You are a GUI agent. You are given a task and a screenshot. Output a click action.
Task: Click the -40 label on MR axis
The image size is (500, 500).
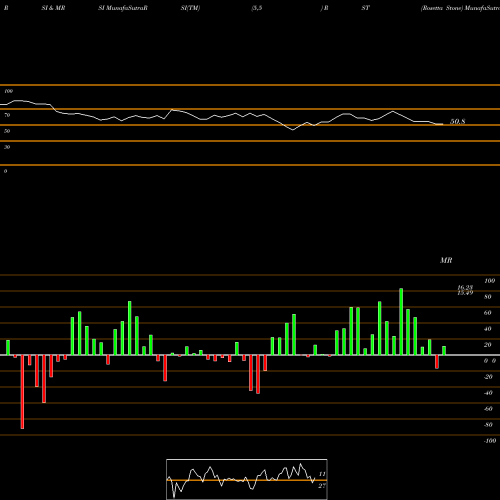(488, 393)
